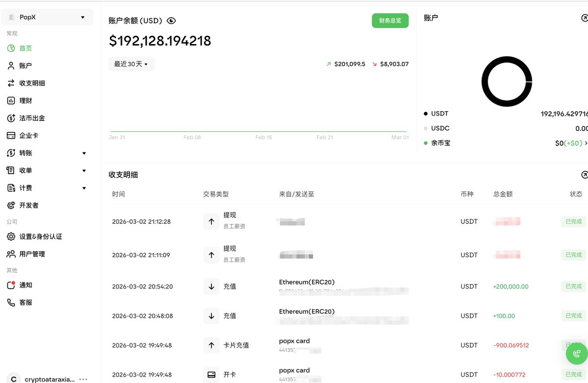The width and height of the screenshot is (588, 383).
Task: Open 收支明细 menu item in sidebar
Action: tap(32, 83)
